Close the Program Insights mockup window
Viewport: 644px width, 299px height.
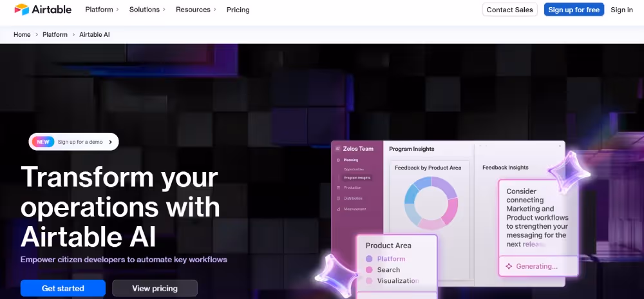560,146
